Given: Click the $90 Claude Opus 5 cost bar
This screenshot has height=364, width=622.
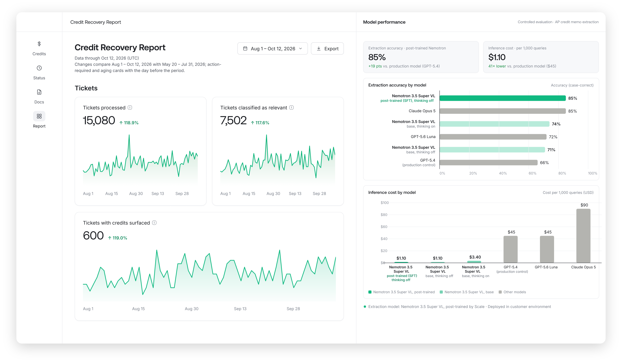Looking at the screenshot, I should pos(583,236).
